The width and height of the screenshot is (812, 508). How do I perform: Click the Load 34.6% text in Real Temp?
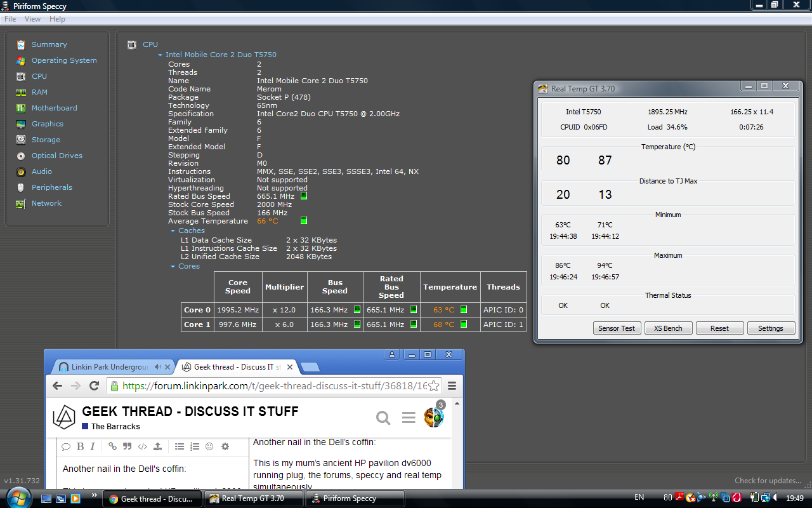[667, 127]
